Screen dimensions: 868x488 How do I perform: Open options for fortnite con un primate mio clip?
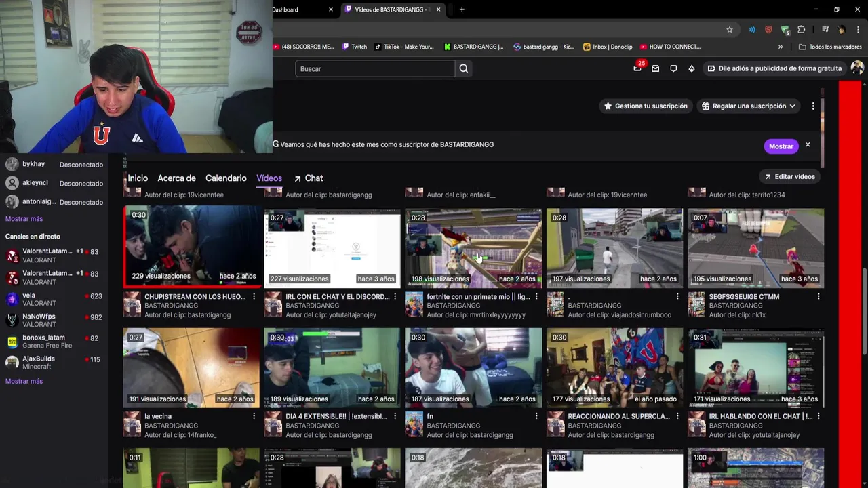point(536,297)
